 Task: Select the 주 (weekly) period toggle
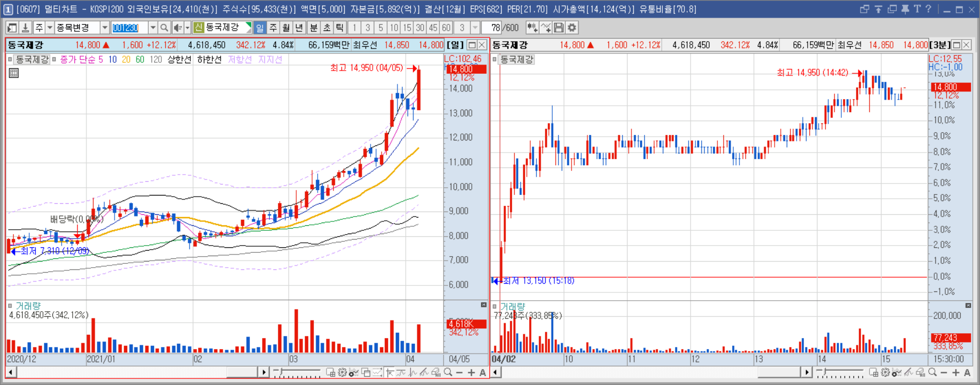[x=273, y=28]
